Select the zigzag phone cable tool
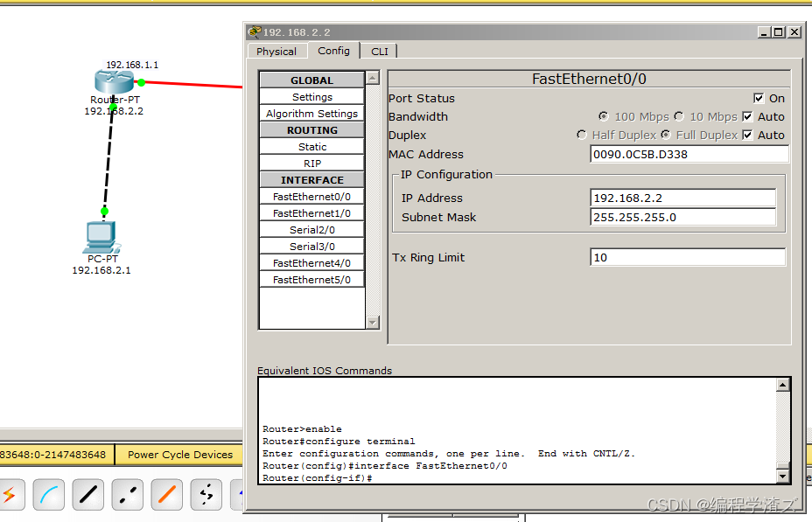Screen dimensions: 812x522 pyautogui.click(x=206, y=495)
